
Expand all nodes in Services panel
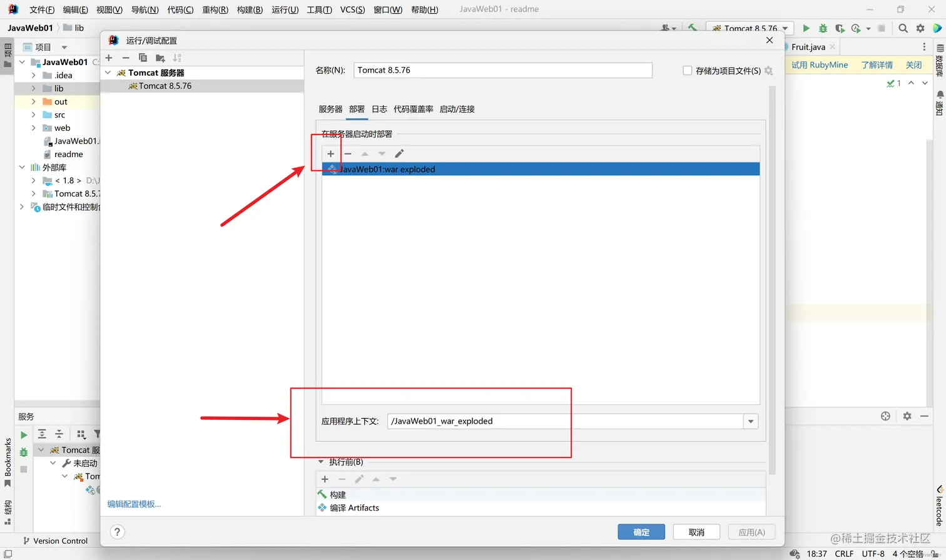(42, 434)
